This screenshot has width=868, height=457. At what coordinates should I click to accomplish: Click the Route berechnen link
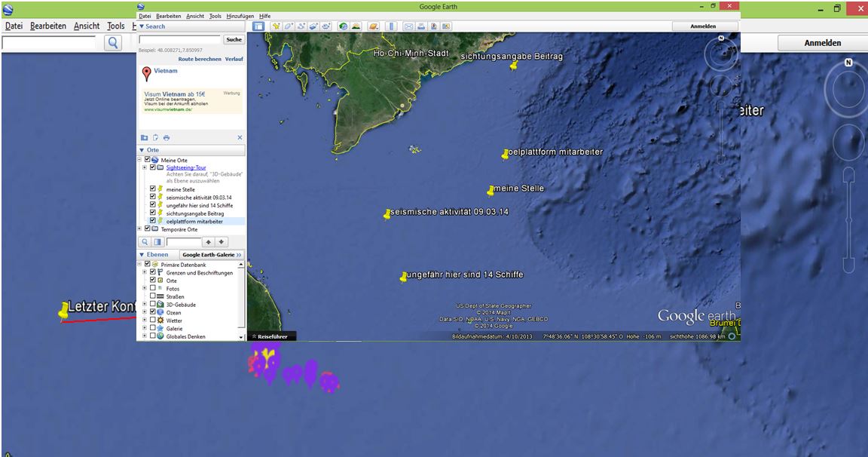tap(199, 59)
